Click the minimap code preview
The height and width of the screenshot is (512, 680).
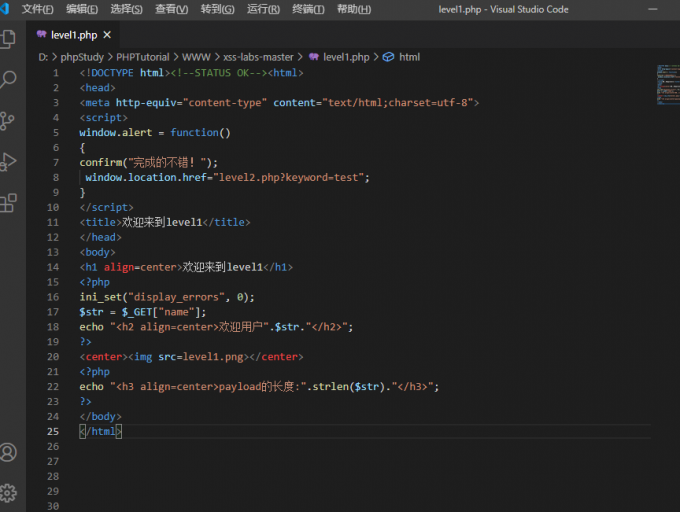click(667, 85)
